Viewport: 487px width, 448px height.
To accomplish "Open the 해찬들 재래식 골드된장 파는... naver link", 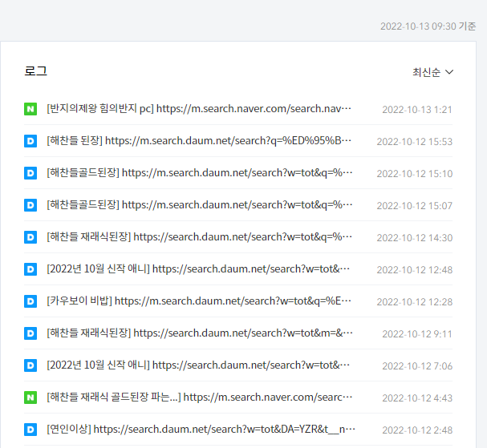I will (200, 398).
